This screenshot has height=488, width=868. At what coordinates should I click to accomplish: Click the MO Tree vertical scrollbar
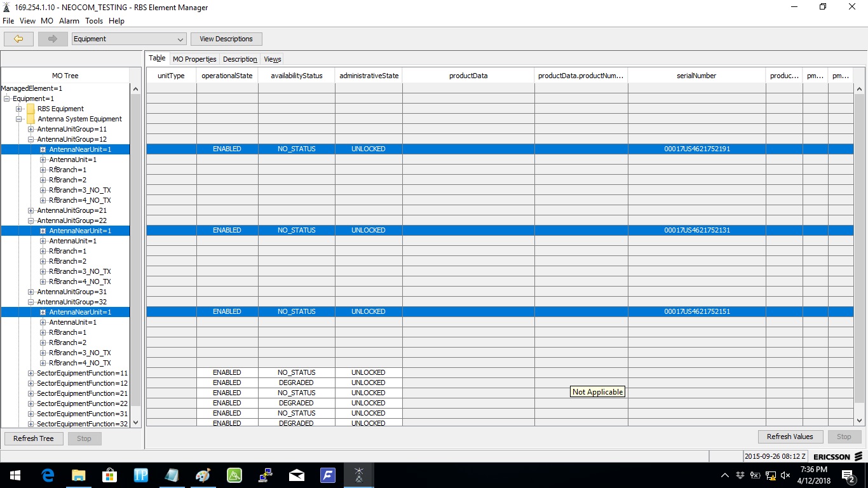pyautogui.click(x=135, y=254)
